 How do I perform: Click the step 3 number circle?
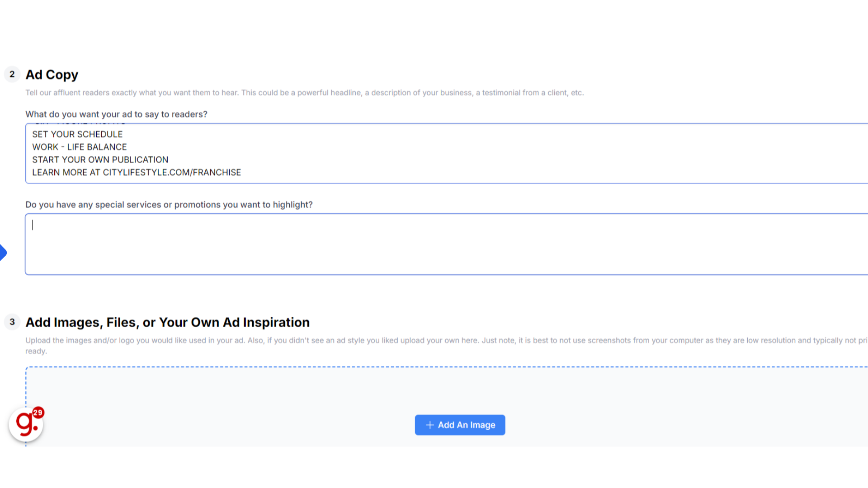pos(12,322)
